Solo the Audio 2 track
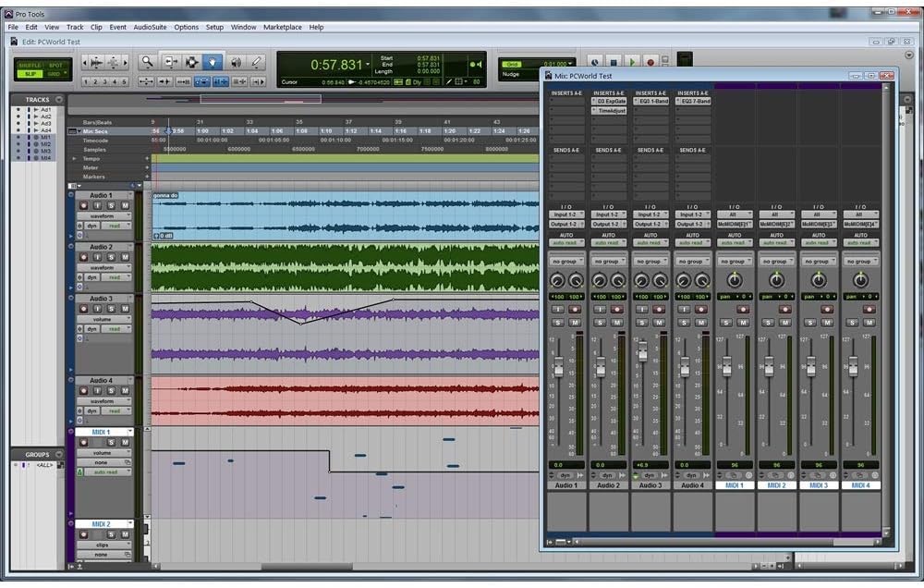The height and width of the screenshot is (588, 924). pyautogui.click(x=111, y=254)
